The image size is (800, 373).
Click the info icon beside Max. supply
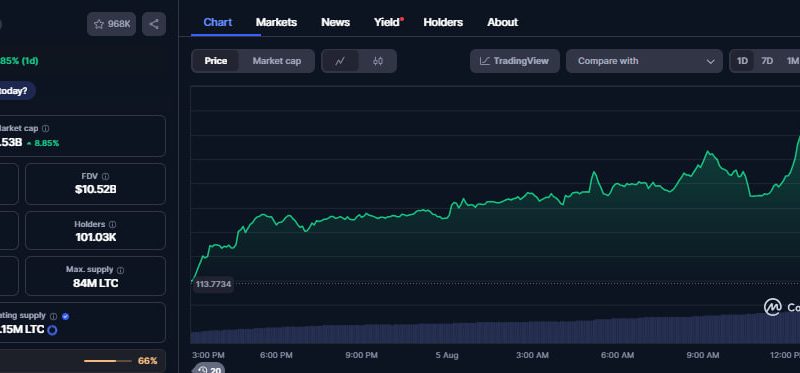click(120, 270)
